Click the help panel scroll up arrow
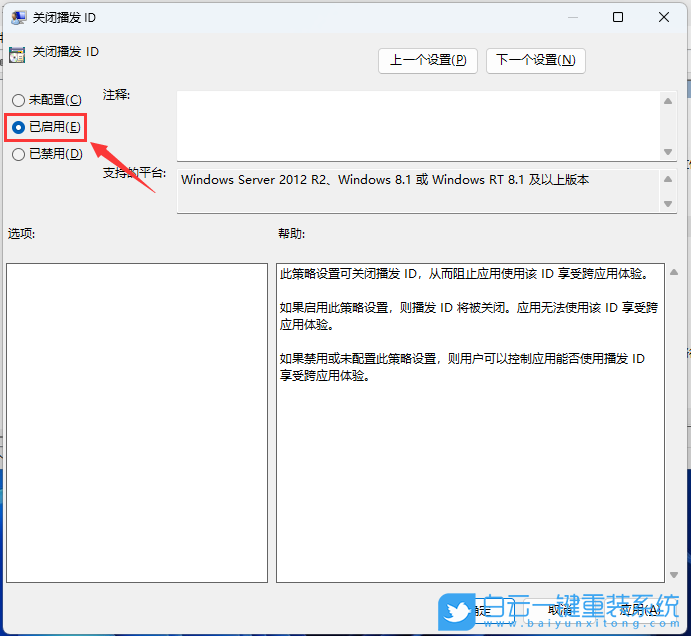 pos(674,272)
